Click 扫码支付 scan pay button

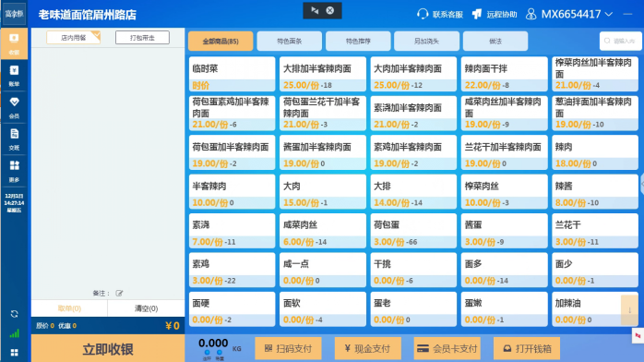click(288, 348)
